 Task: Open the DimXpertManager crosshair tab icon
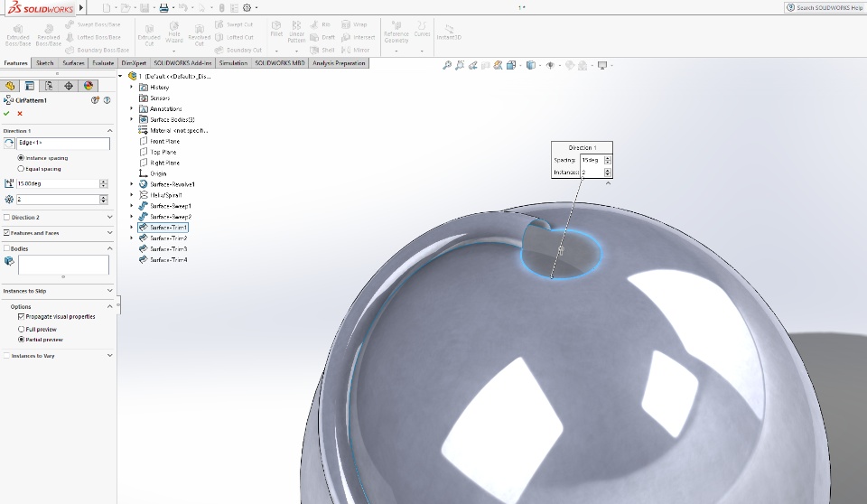pyautogui.click(x=69, y=86)
